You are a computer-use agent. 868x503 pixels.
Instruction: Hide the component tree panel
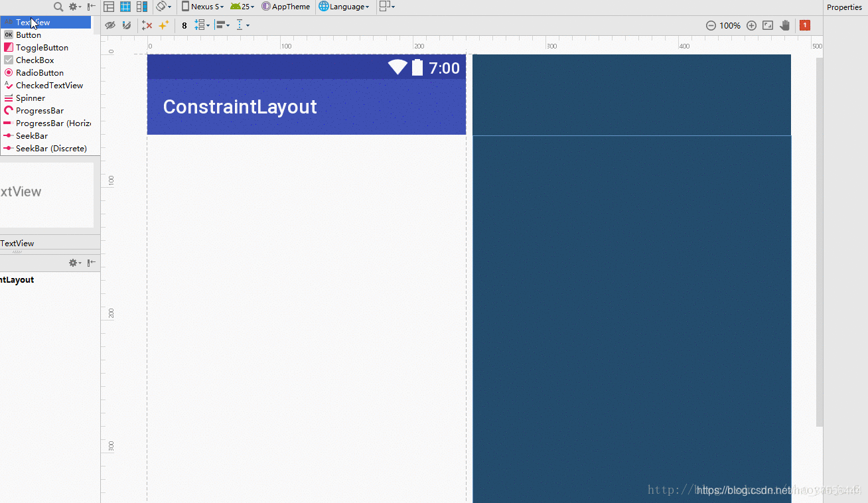click(92, 263)
